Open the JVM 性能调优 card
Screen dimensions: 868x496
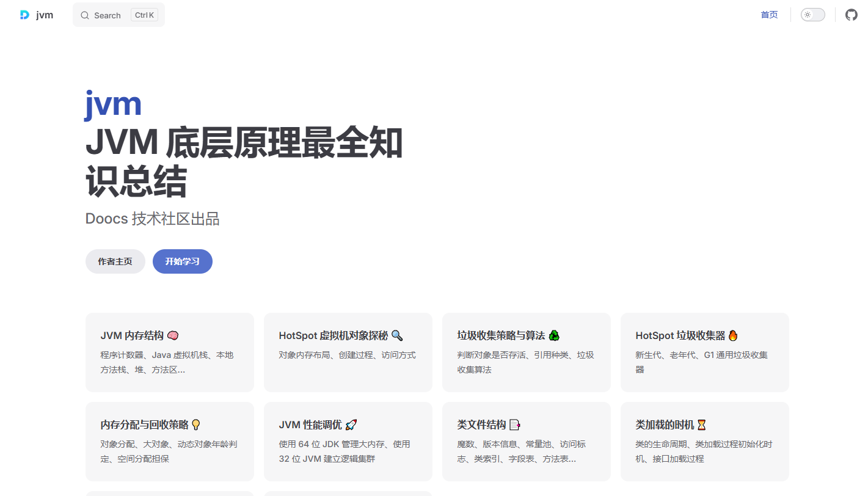coord(348,442)
